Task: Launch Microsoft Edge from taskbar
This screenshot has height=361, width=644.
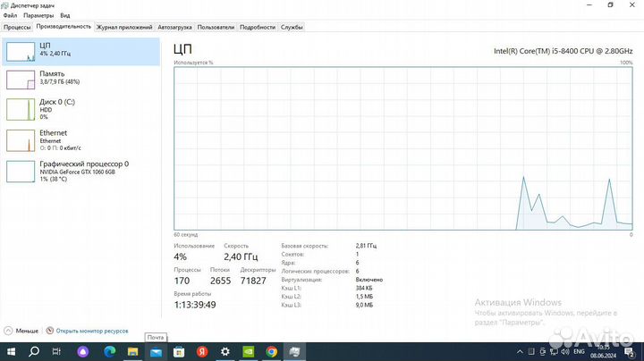Action: (110, 351)
